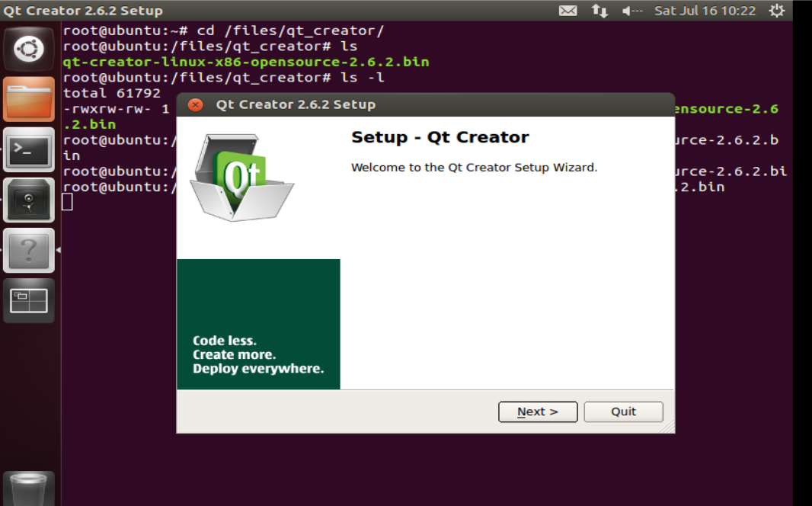812x506 pixels.
Task: Close the Qt Creator 2.6.2 Setup dialog
Action: click(x=195, y=104)
